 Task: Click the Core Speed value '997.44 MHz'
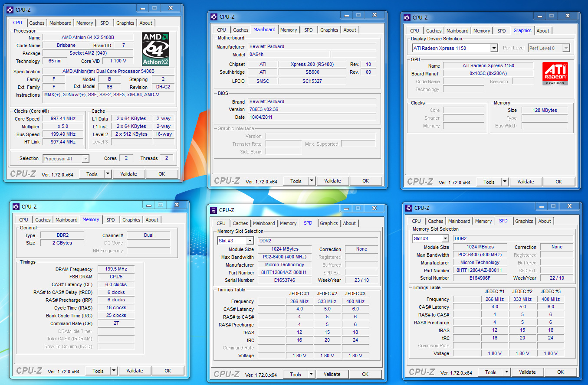[x=63, y=118]
